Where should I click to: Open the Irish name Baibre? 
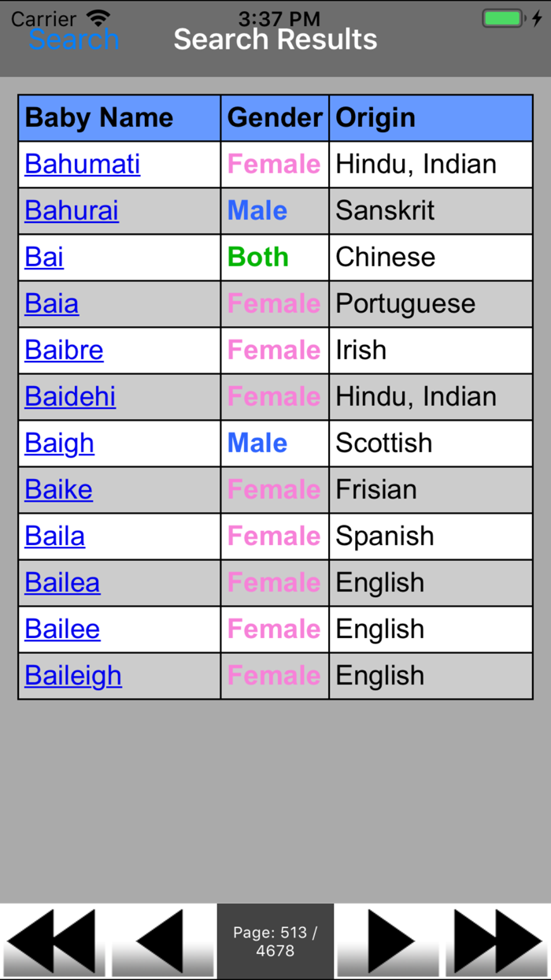[x=63, y=350]
